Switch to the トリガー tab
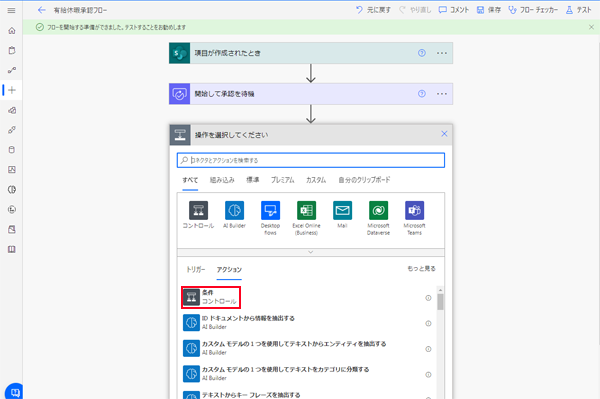Image resolution: width=600 pixels, height=399 pixels. click(196, 270)
